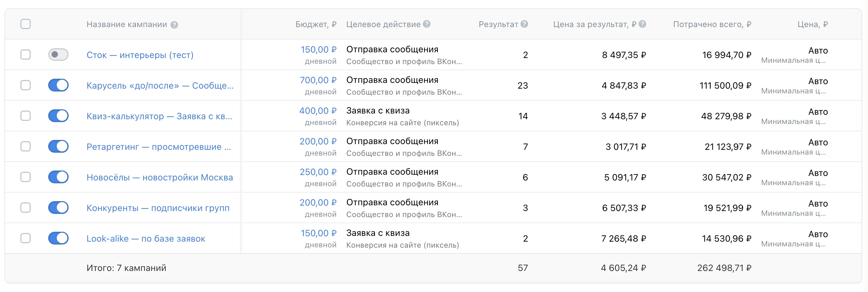Open campaign Карусель «до/после» — Сообще...
This screenshot has width=868, height=292.
[x=160, y=86]
